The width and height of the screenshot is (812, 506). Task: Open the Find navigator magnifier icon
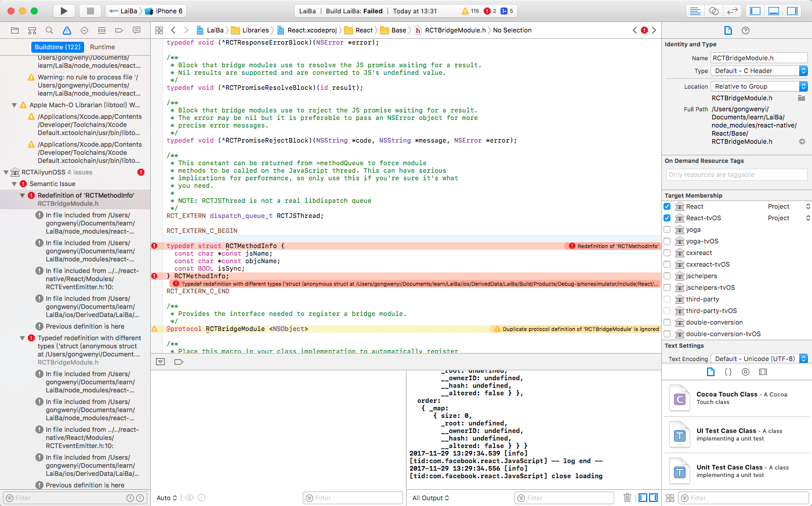[49, 30]
